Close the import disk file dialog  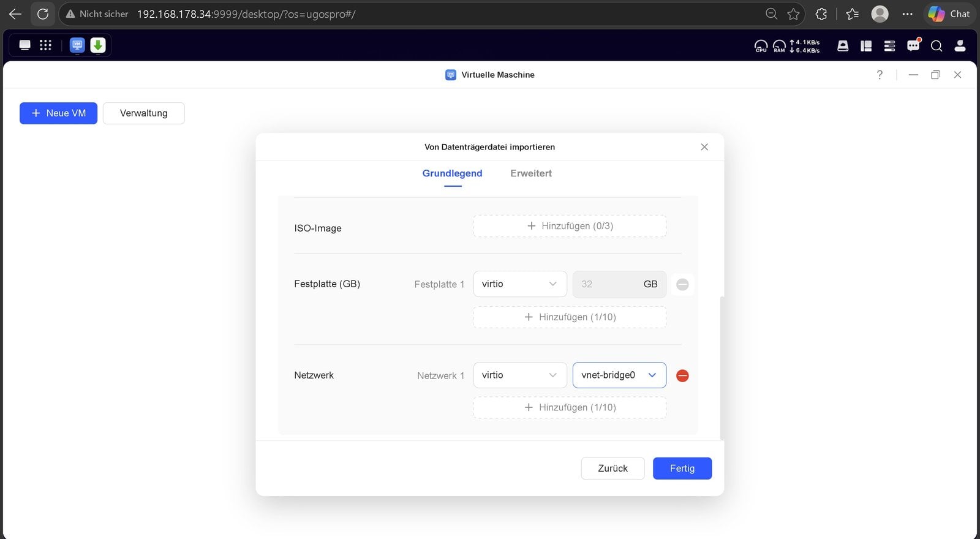(x=704, y=147)
